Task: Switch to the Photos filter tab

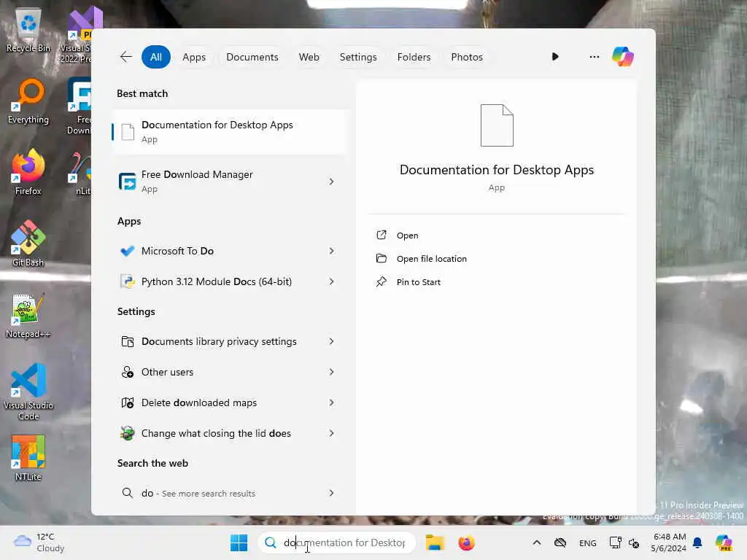Action: tap(466, 57)
